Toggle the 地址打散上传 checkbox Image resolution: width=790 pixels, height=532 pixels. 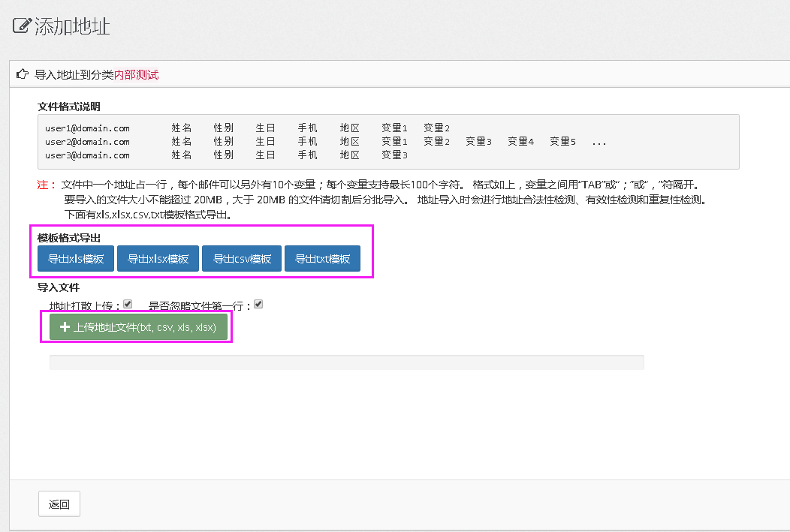click(x=128, y=305)
